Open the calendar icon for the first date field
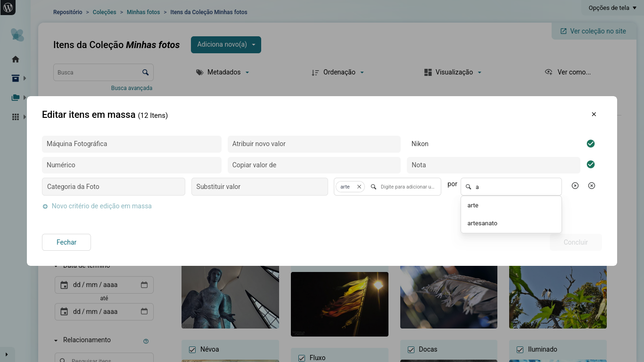This screenshot has width=644, height=362. click(65, 285)
